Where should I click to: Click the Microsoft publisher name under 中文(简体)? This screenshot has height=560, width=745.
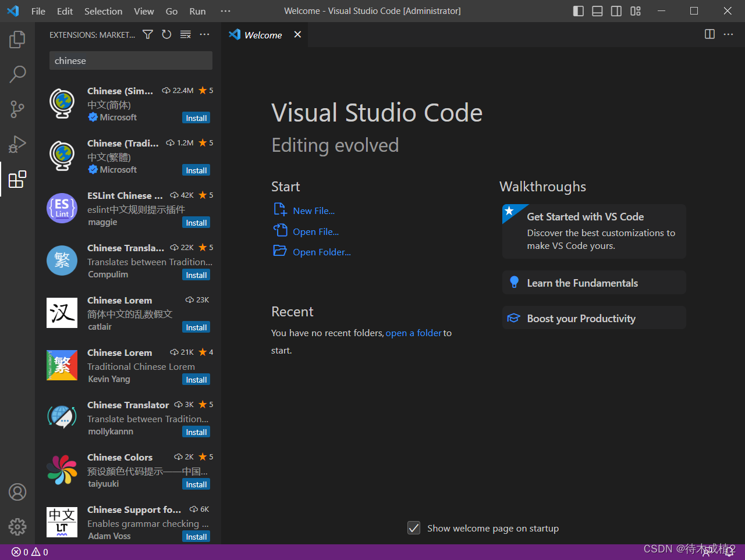[x=118, y=117]
